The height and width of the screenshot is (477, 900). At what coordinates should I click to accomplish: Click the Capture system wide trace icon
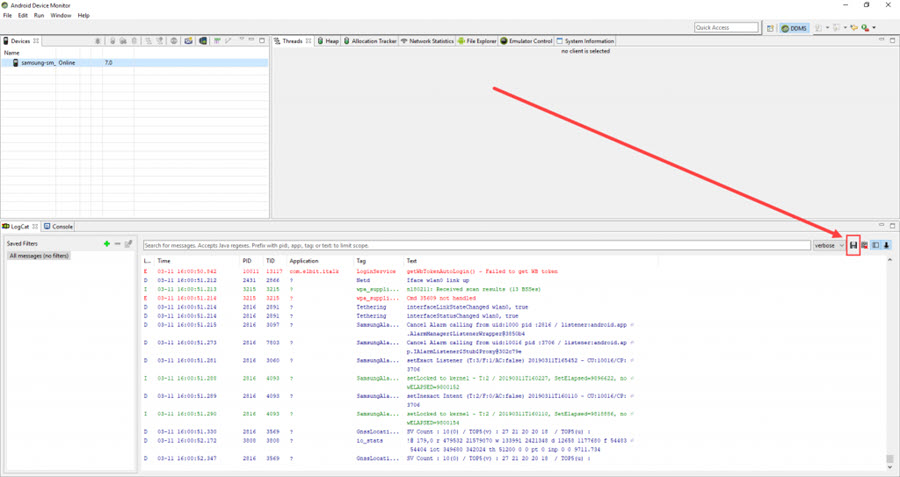pyautogui.click(x=218, y=41)
